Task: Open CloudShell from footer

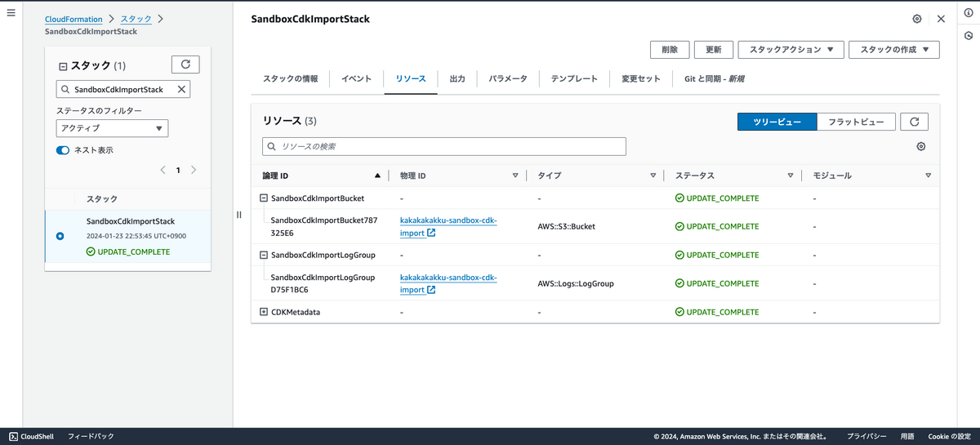Action: (x=32, y=437)
